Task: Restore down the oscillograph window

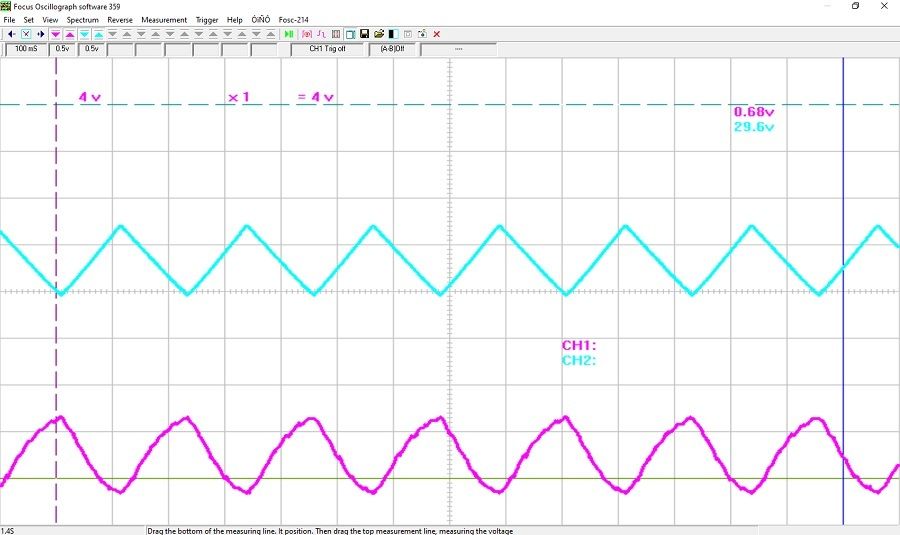Action: [855, 6]
